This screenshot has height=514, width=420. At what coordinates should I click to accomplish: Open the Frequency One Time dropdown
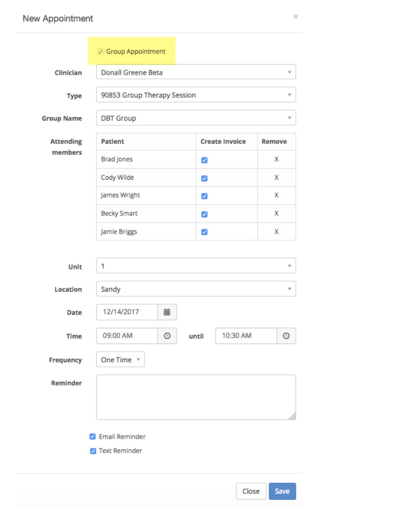coord(120,360)
